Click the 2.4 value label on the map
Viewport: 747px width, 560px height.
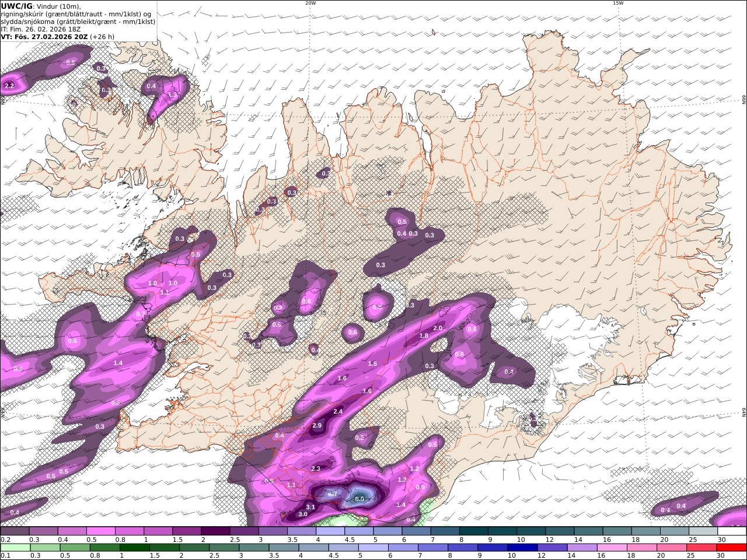point(338,412)
